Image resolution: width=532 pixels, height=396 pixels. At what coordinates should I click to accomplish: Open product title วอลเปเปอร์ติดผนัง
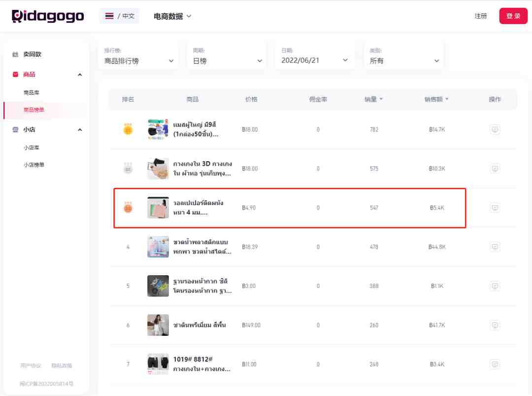198,208
